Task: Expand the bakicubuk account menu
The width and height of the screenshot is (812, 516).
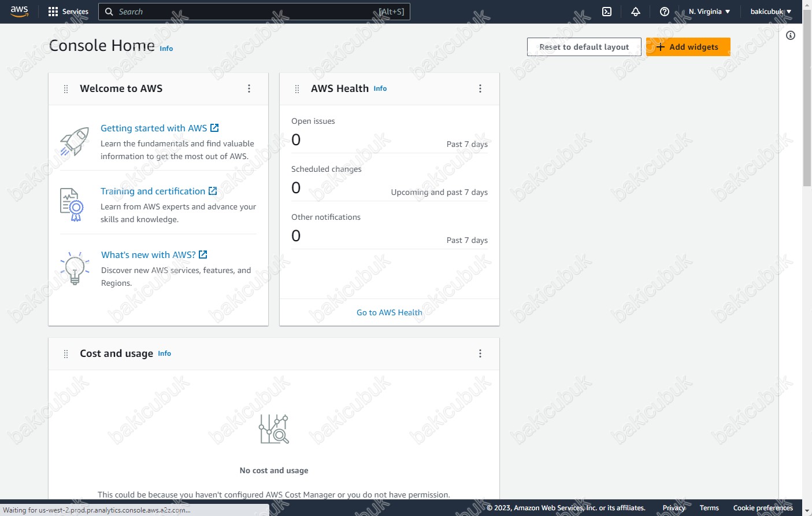Action: pos(771,12)
